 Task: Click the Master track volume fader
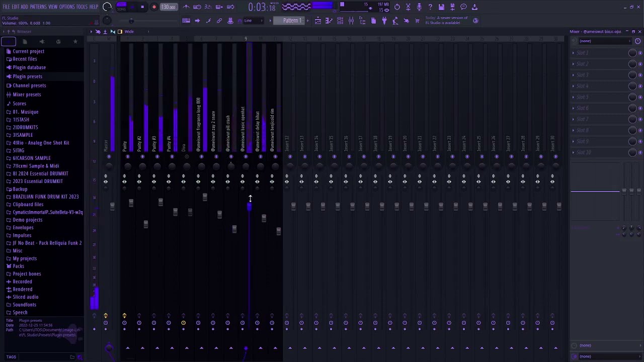(x=112, y=206)
